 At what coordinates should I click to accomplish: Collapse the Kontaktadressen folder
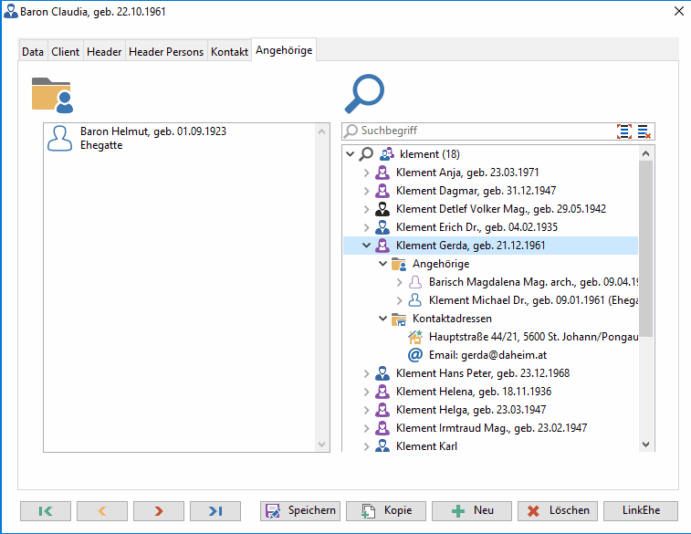[x=383, y=319]
